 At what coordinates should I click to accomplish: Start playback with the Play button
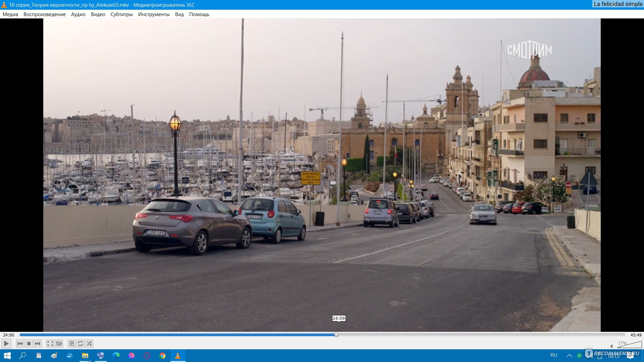click(6, 344)
